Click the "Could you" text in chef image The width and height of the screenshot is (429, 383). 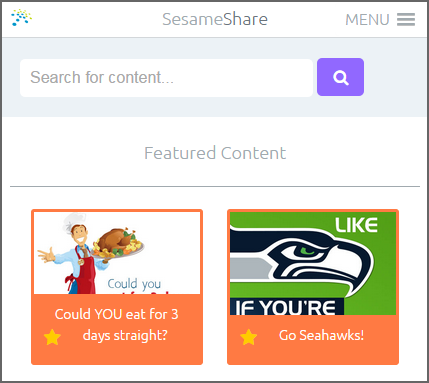pyautogui.click(x=134, y=284)
